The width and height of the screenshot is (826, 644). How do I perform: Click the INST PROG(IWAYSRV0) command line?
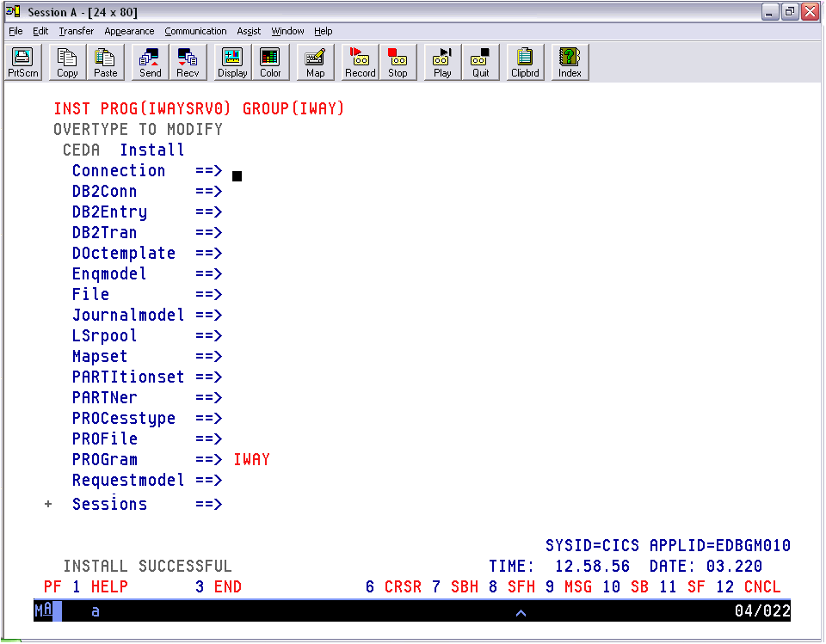tap(199, 109)
